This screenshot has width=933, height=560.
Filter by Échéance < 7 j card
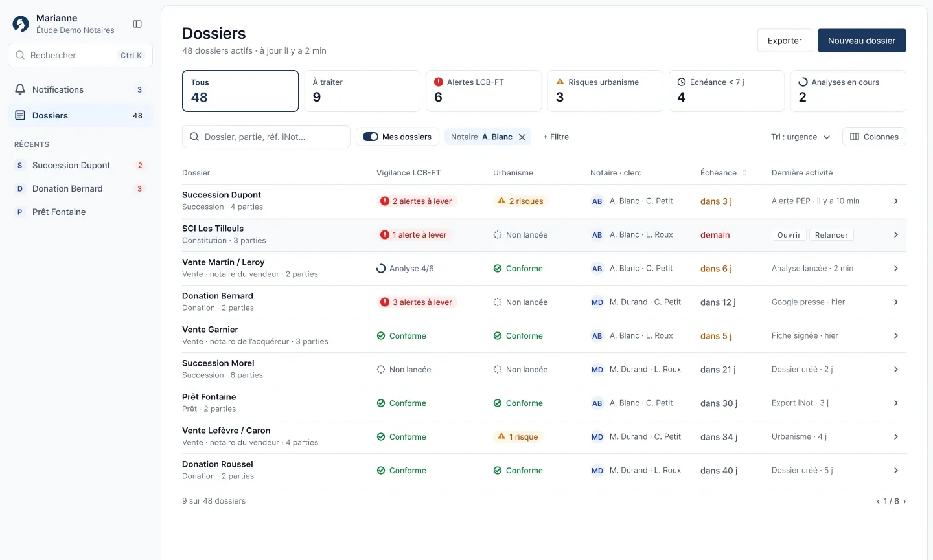click(x=726, y=91)
